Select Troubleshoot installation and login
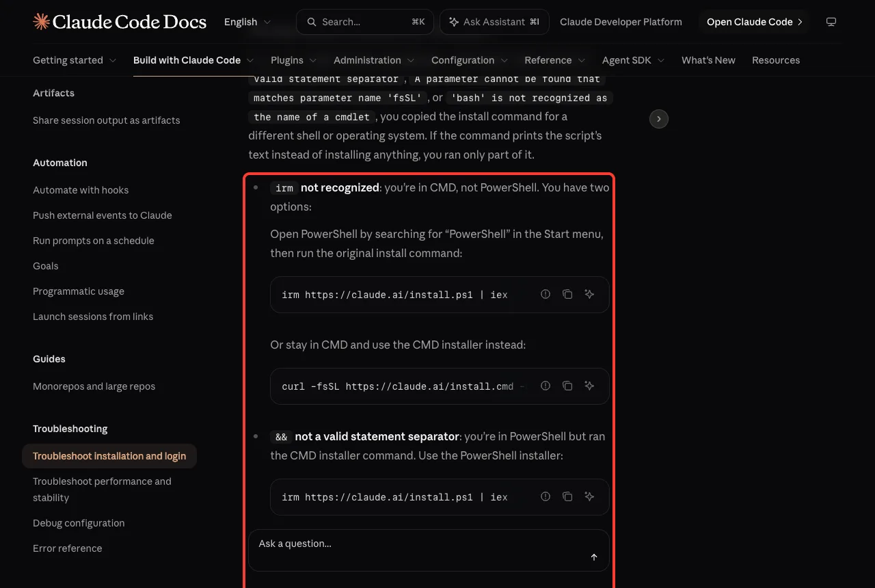Image resolution: width=875 pixels, height=588 pixels. coord(109,456)
